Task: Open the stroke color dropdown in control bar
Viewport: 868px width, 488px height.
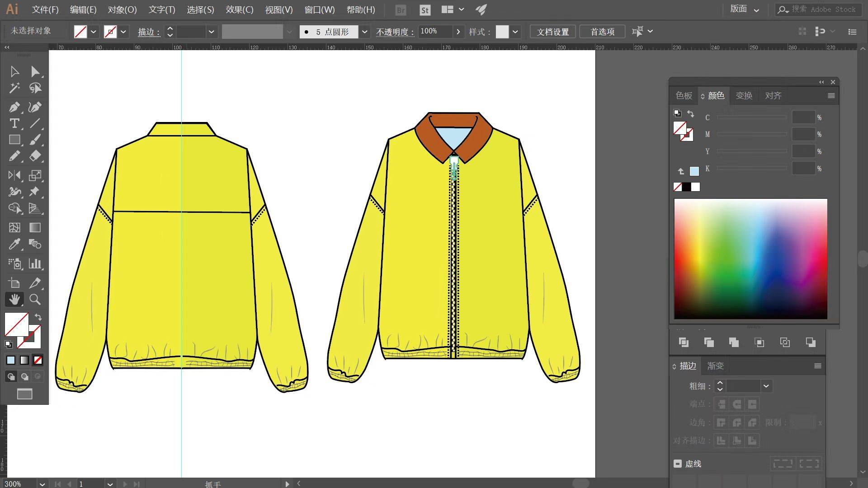Action: click(x=123, y=32)
